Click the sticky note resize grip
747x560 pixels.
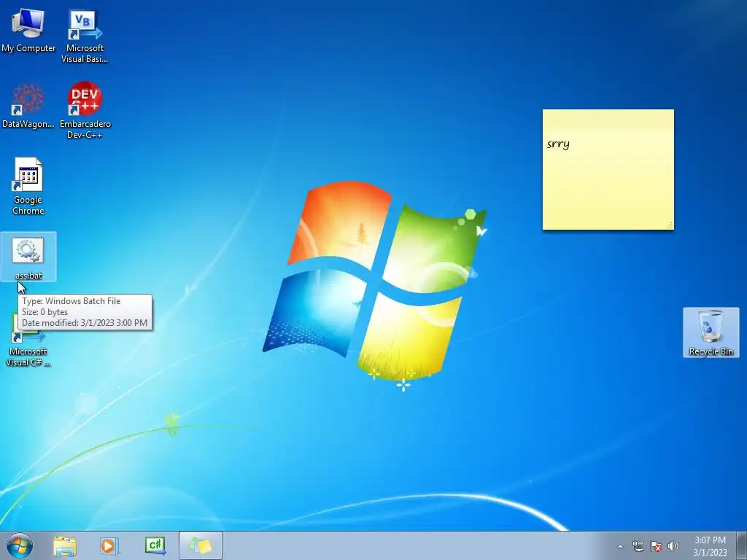pyautogui.click(x=670, y=225)
